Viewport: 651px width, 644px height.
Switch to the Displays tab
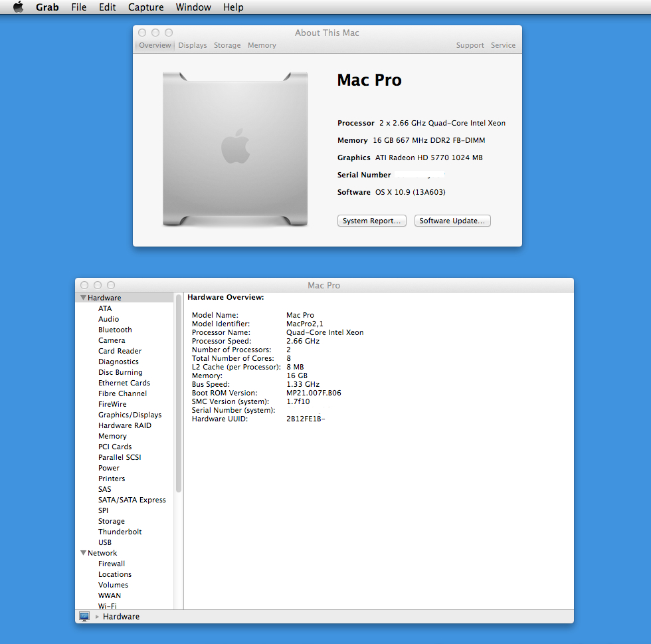coord(193,45)
